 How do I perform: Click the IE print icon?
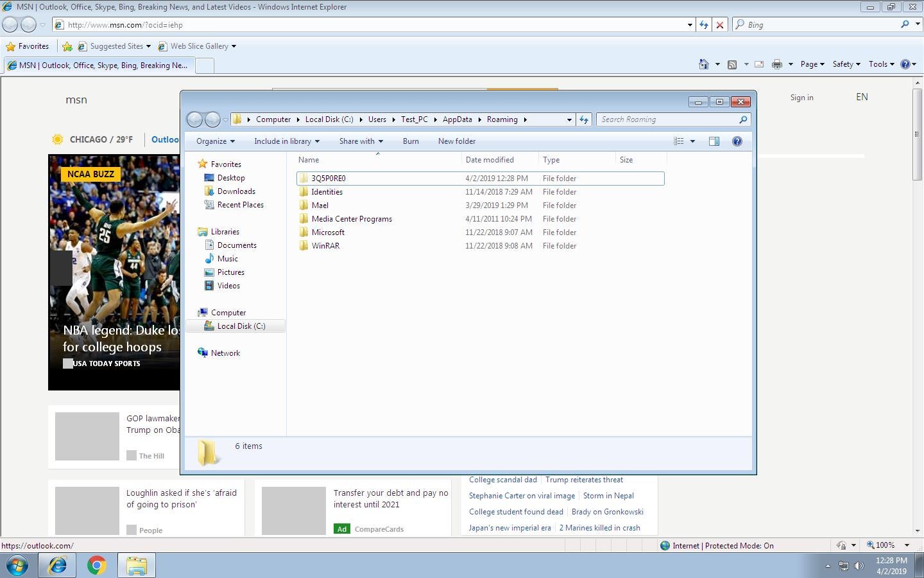click(777, 64)
